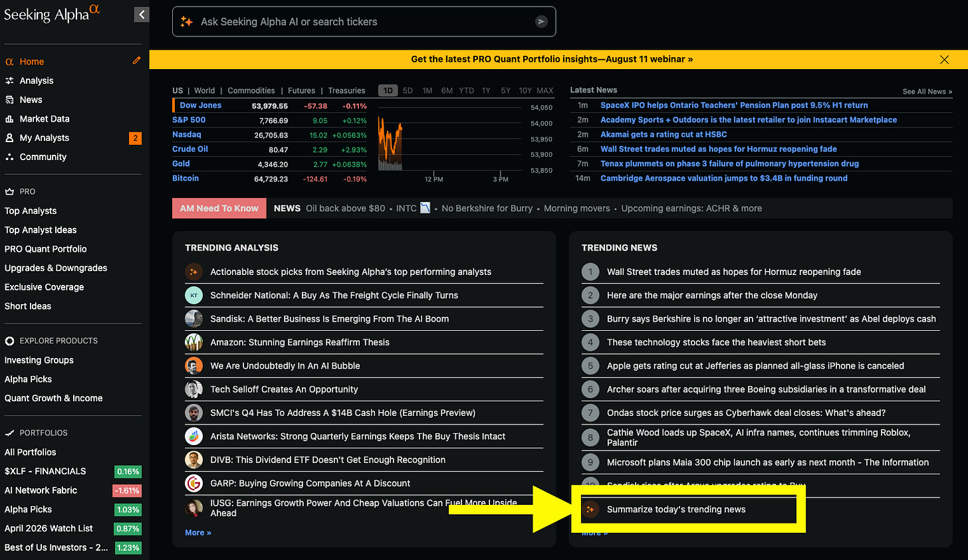Click the Analysis icon in the sidebar
This screenshot has width=968, height=560.
[x=9, y=80]
